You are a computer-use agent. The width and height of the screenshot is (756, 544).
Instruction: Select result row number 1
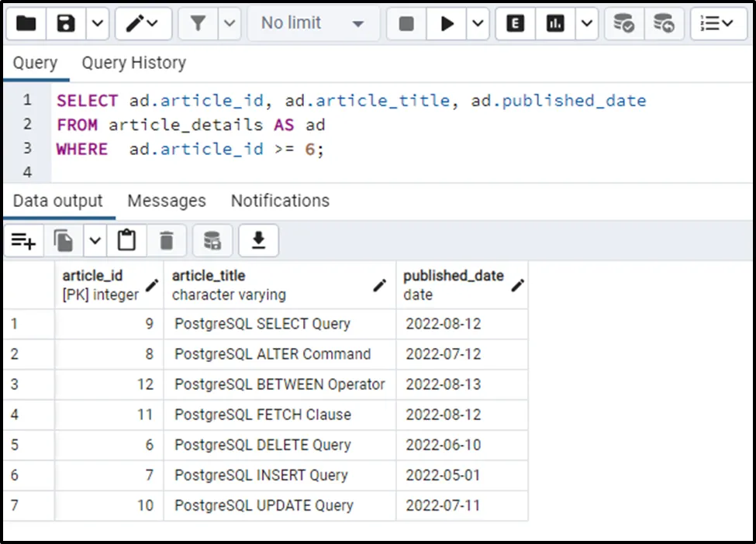pyautogui.click(x=29, y=324)
